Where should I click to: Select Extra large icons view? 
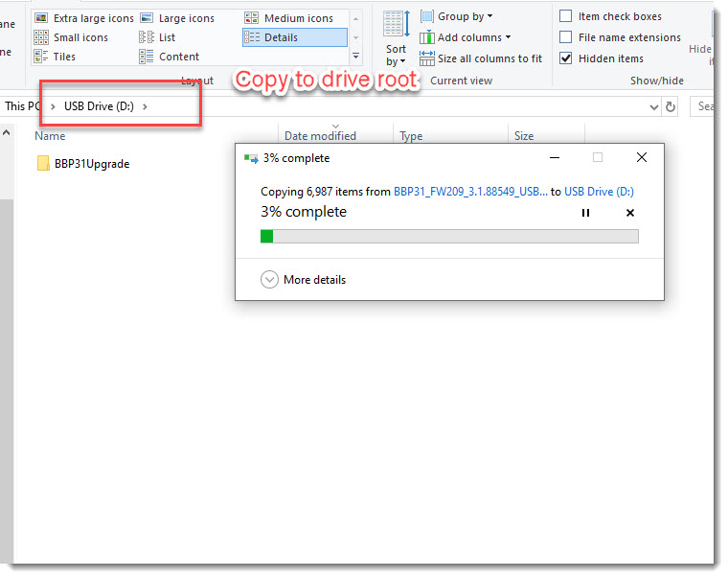pyautogui.click(x=84, y=18)
